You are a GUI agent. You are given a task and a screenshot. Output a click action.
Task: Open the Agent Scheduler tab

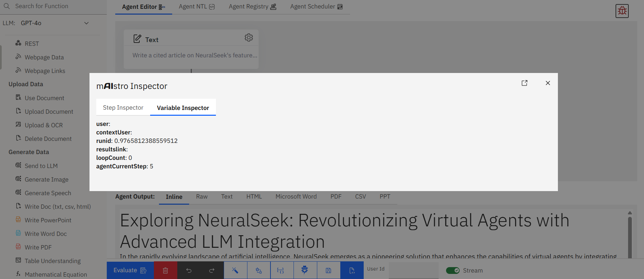click(317, 7)
